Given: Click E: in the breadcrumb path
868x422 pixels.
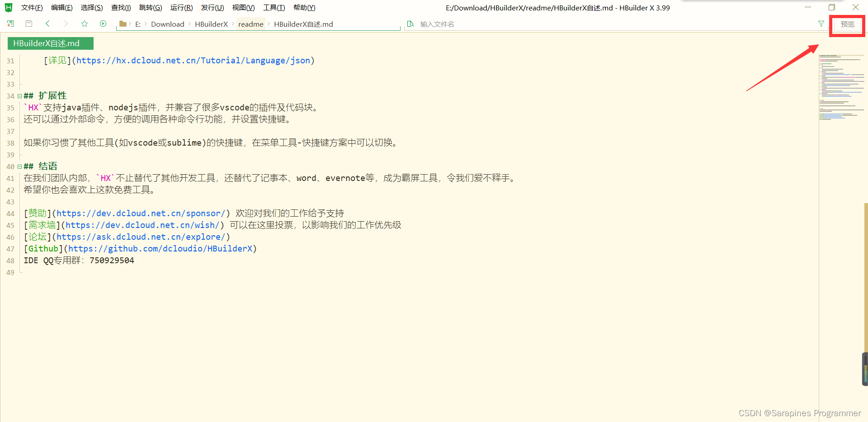Looking at the screenshot, I should (x=138, y=24).
